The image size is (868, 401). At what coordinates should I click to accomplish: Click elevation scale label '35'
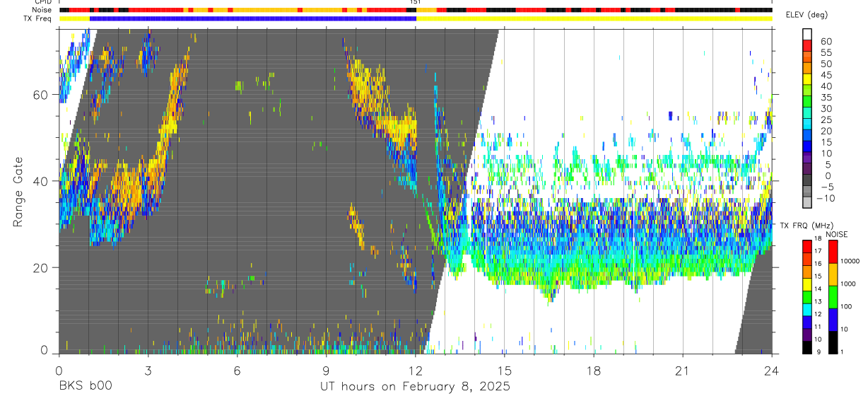826,98
